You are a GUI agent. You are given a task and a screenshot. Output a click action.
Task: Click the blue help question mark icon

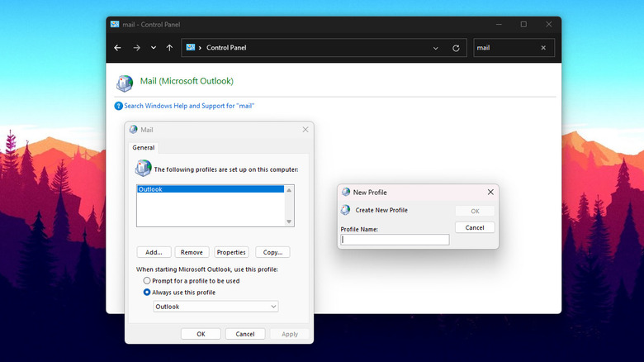118,106
